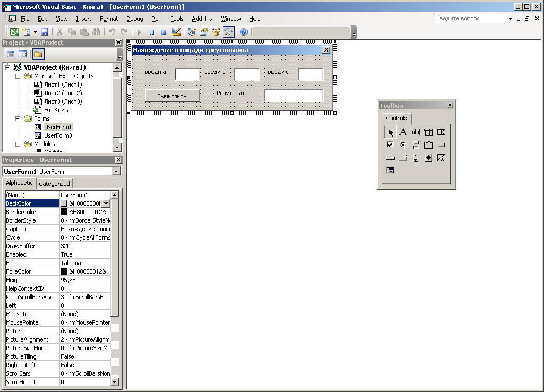This screenshot has height=392, width=544.
Task: Collapse the Microsoft Excel Objects folder
Action: pos(18,76)
